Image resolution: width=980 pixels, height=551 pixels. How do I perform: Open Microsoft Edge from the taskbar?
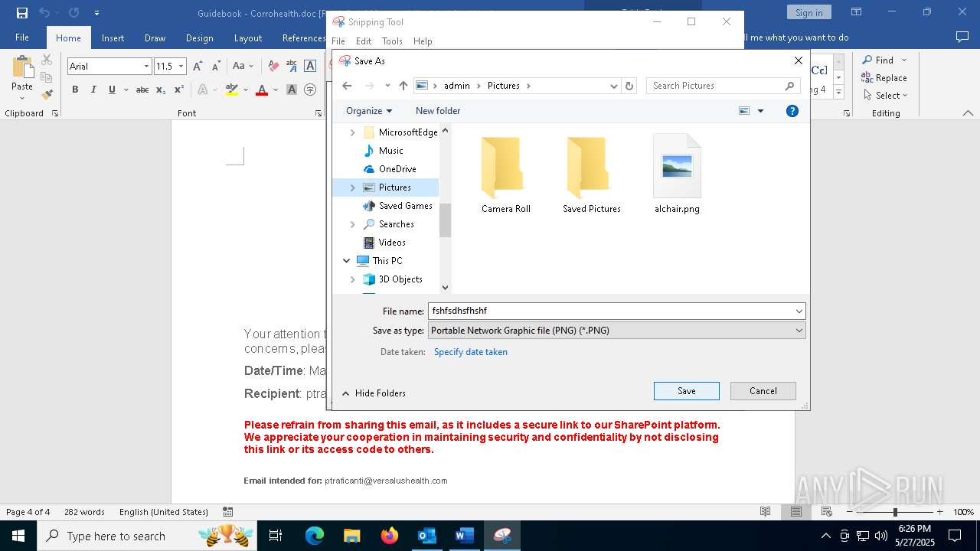click(315, 536)
